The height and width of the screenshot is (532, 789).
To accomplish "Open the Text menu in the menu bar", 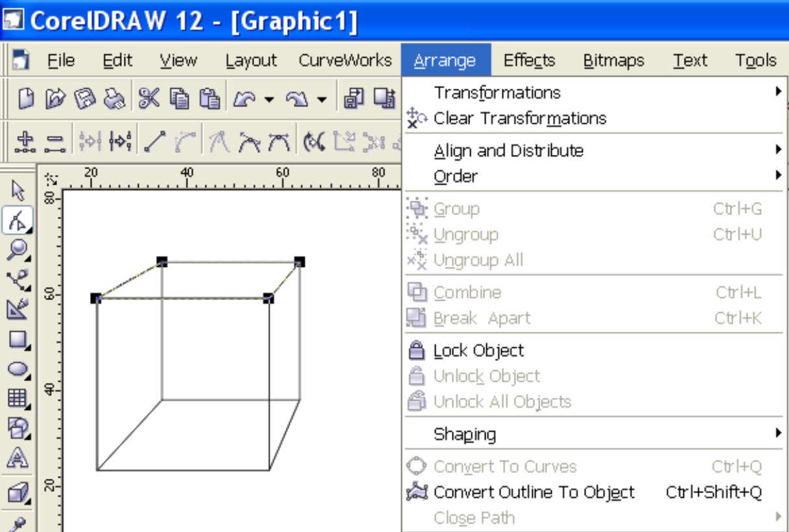I will (690, 60).
